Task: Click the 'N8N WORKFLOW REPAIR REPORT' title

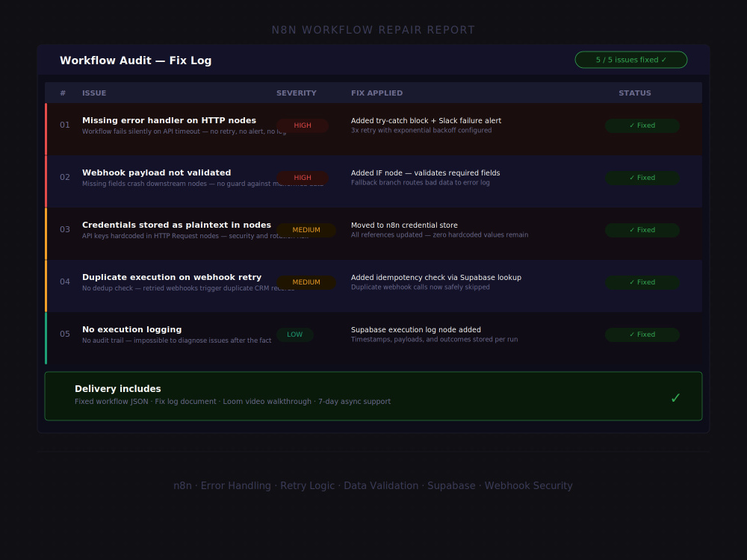Action: pyautogui.click(x=373, y=30)
